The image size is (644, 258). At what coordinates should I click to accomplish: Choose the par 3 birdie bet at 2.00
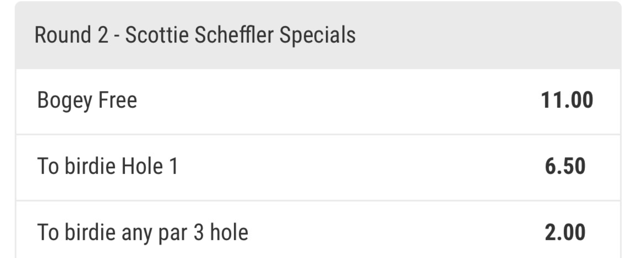[565, 232]
